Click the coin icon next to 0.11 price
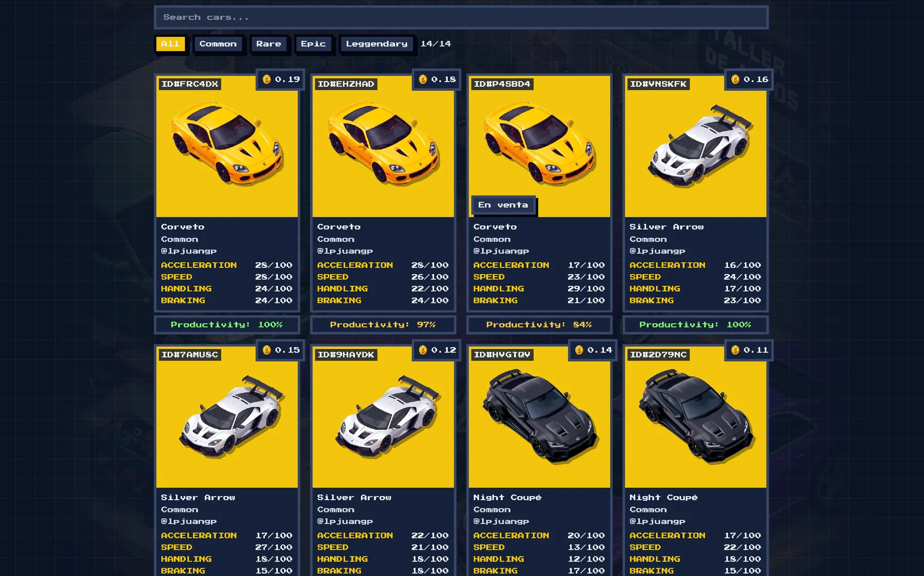Image resolution: width=924 pixels, height=576 pixels. point(735,350)
